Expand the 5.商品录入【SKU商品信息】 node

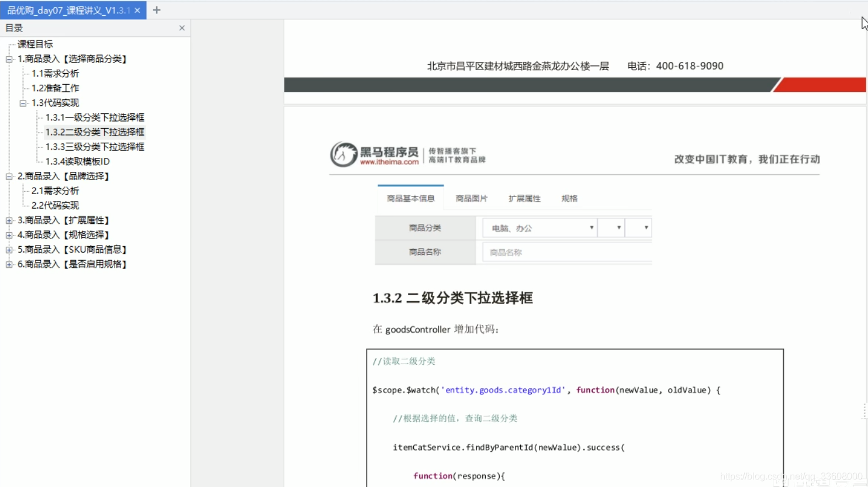[9, 250]
